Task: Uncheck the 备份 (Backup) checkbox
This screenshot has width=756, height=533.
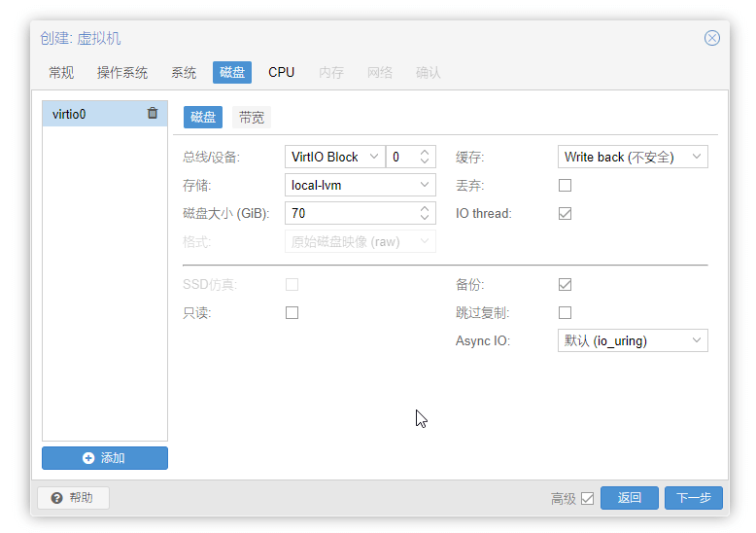Action: [x=566, y=284]
